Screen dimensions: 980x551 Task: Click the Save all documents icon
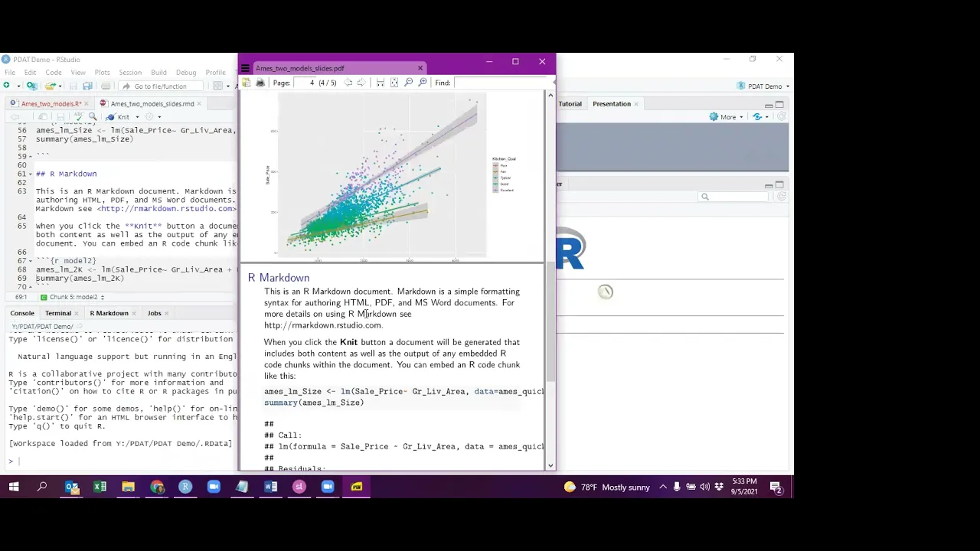pos(87,86)
